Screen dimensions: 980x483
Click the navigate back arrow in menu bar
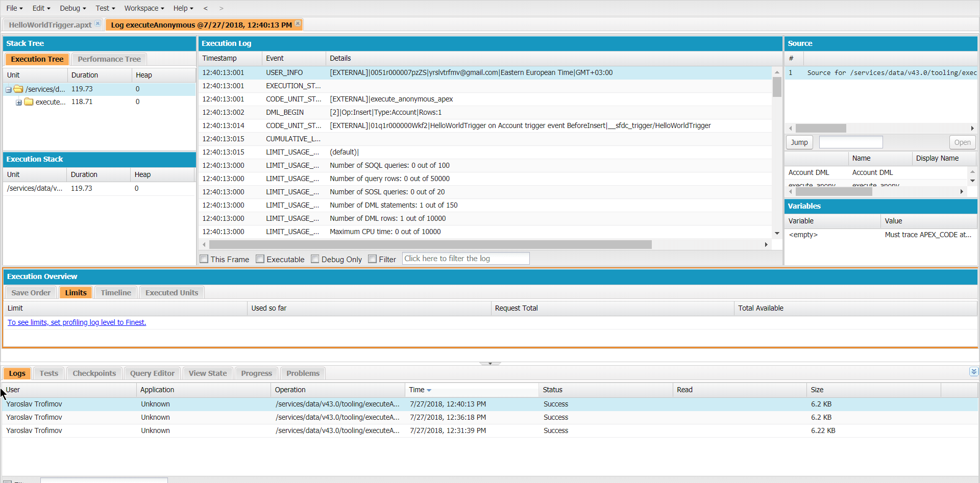206,8
